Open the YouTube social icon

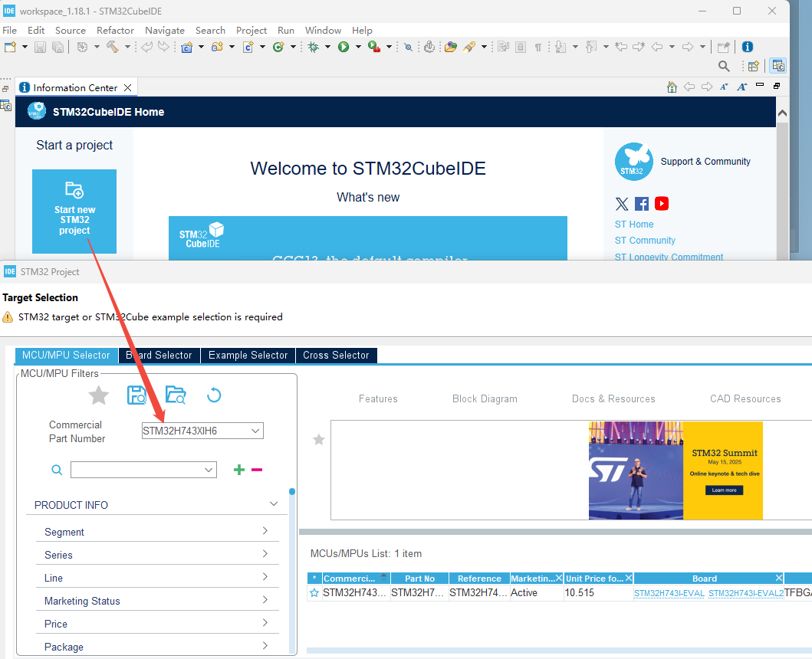click(662, 203)
